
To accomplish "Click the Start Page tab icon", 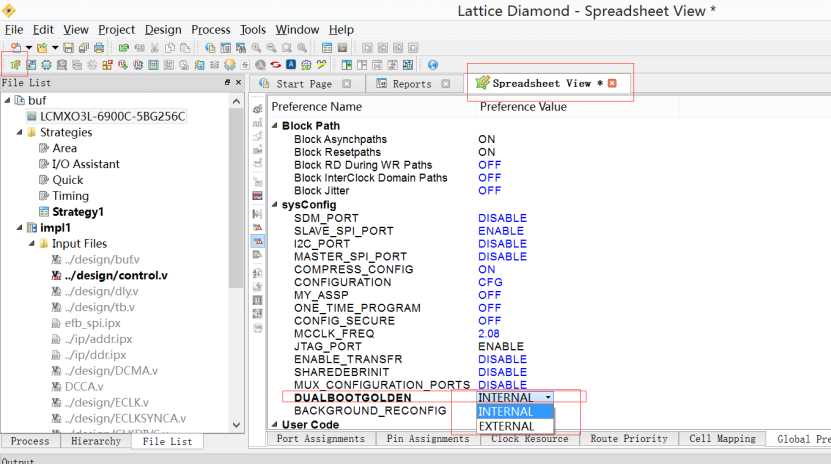I will 264,83.
